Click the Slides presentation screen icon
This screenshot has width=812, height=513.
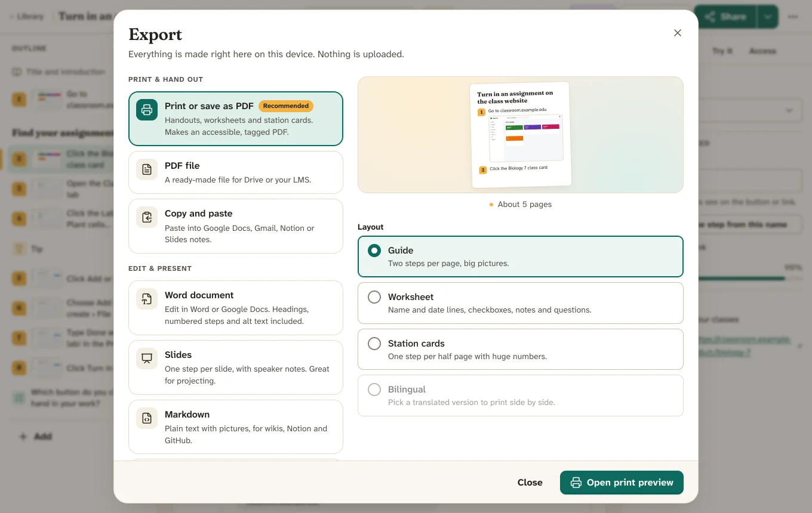[147, 359]
